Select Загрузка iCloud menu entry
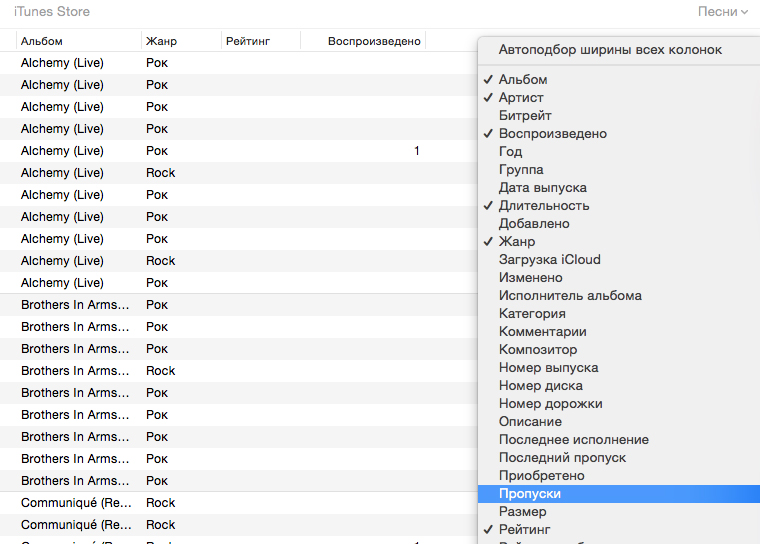This screenshot has height=544, width=760. point(619,259)
